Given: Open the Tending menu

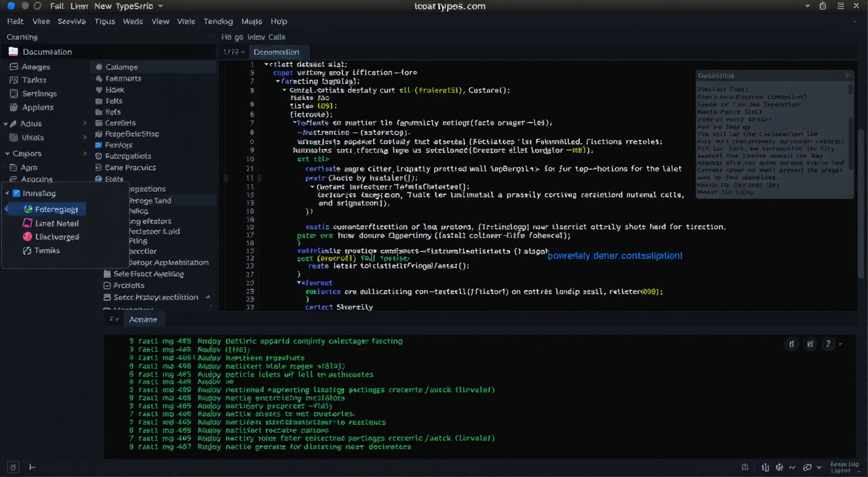Looking at the screenshot, I should click(x=218, y=22).
